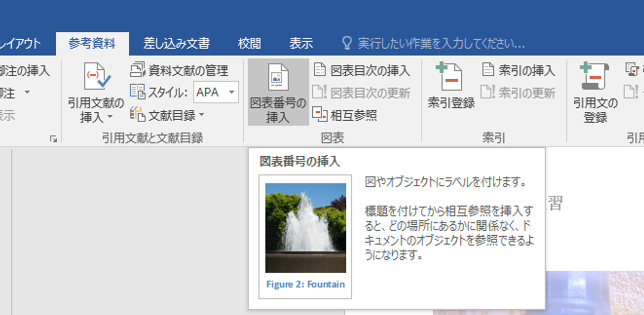
Task: Click the 図表目次の更新 button
Action: click(361, 93)
